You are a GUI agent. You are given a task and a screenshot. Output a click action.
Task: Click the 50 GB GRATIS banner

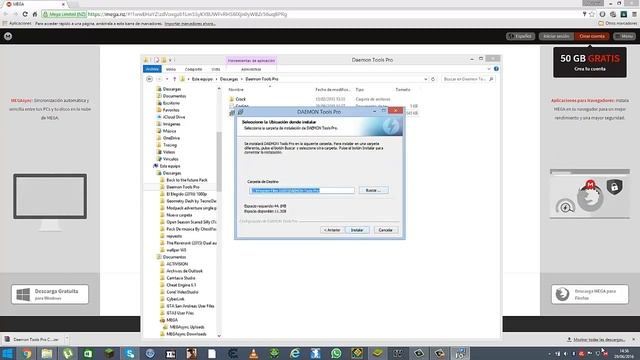tap(589, 62)
